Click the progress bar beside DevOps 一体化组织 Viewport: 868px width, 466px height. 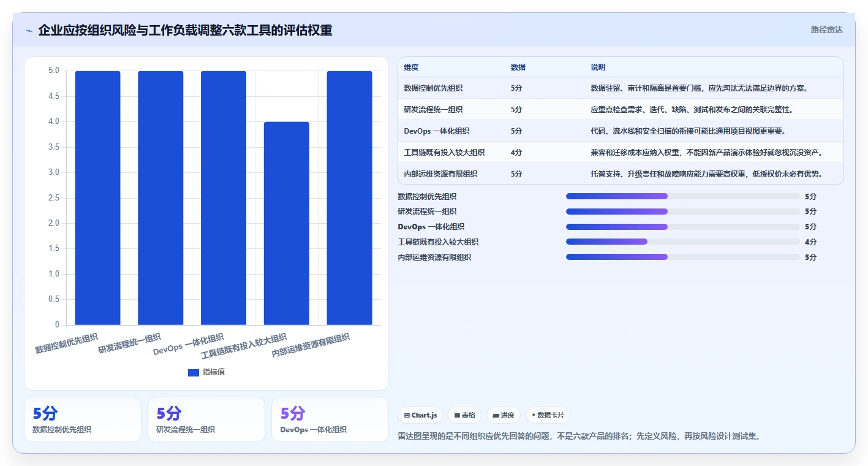coord(683,227)
